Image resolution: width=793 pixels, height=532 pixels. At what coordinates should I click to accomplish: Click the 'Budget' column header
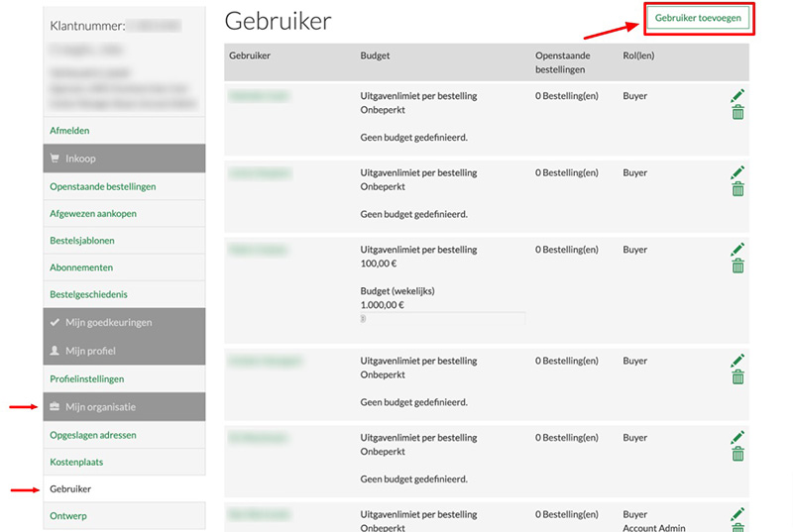point(375,55)
